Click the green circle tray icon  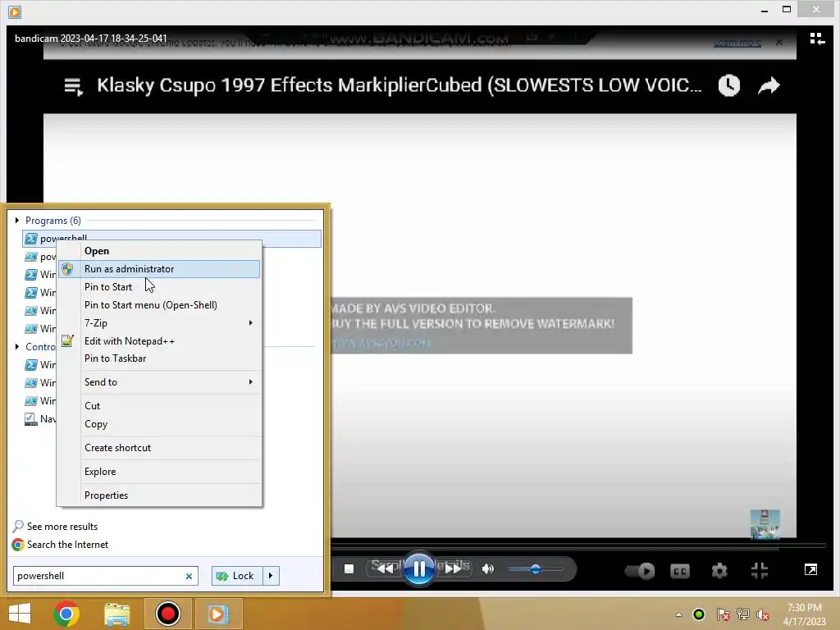pyautogui.click(x=699, y=614)
